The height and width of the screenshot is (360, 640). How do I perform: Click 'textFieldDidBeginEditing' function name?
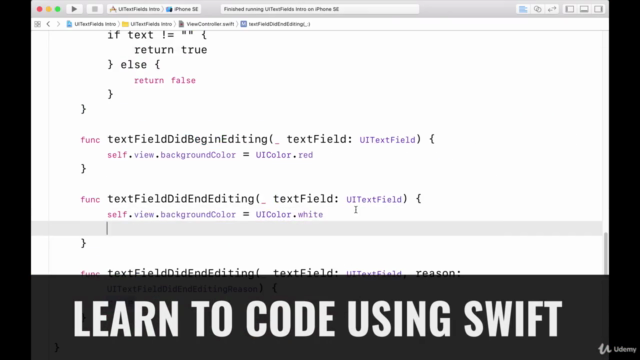[x=188, y=140]
